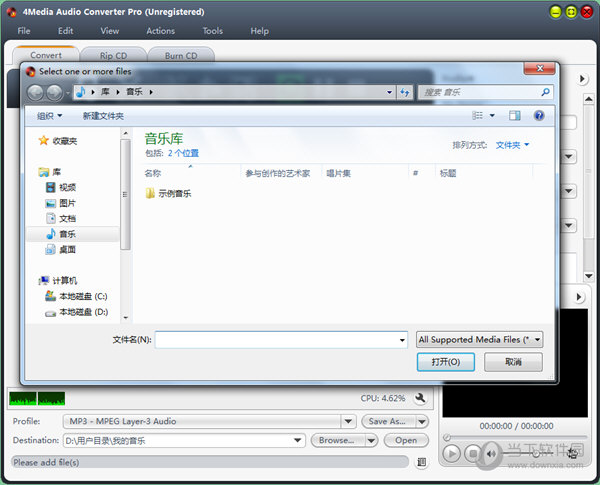Image resolution: width=600 pixels, height=485 pixels.
Task: Select 本地磁盘 (C:)
Action: click(x=77, y=296)
